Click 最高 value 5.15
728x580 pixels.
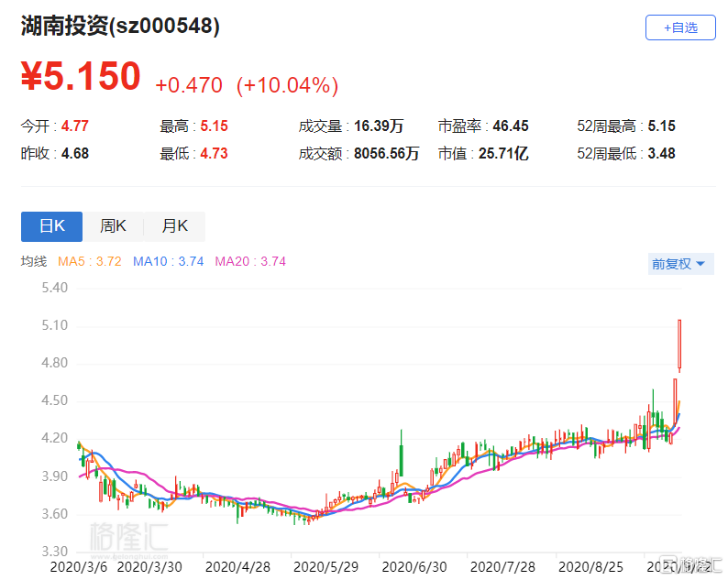(214, 126)
